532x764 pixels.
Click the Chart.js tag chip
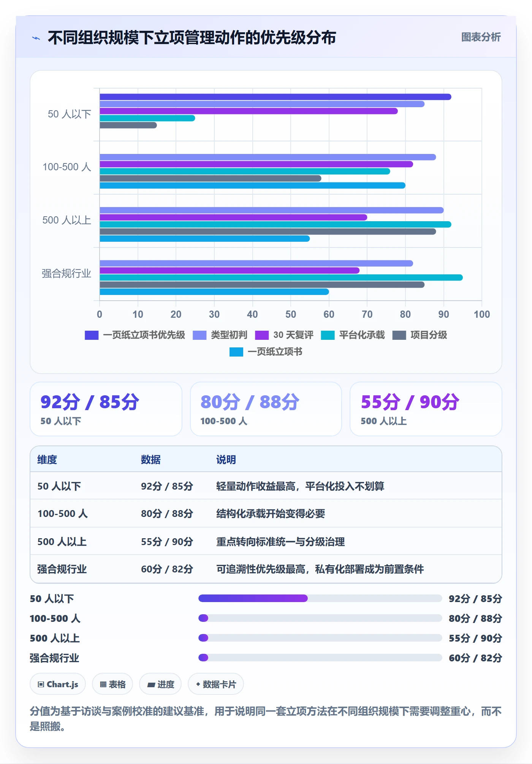point(58,684)
